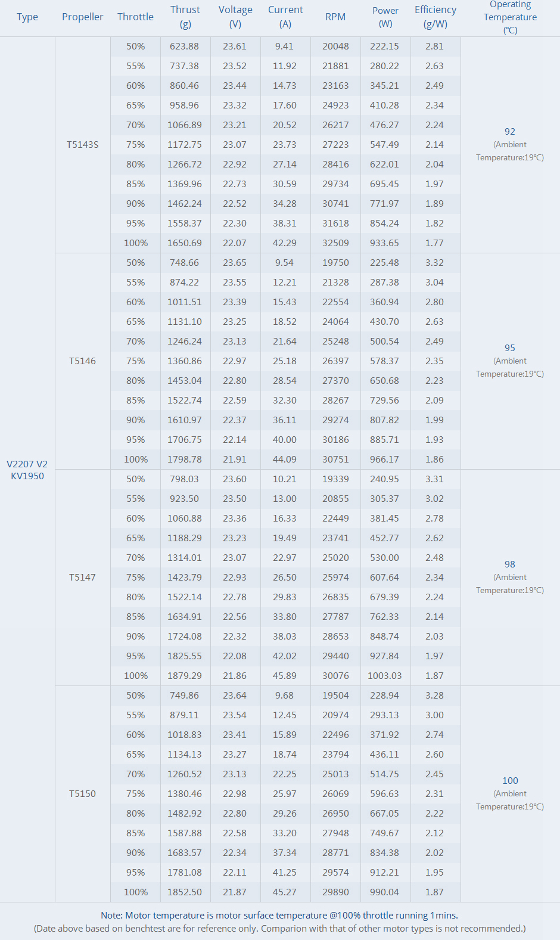Image resolution: width=560 pixels, height=940 pixels.
Task: Click the Propeller column header
Action: 83,17
